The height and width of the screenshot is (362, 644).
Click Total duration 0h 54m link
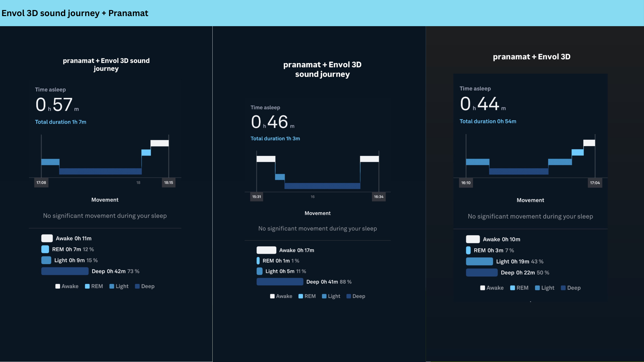(488, 121)
